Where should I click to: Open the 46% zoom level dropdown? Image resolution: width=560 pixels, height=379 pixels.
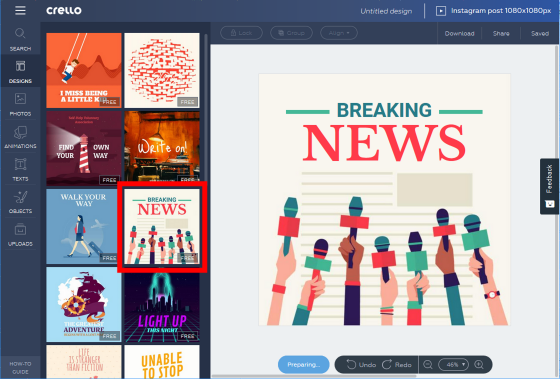tap(453, 364)
